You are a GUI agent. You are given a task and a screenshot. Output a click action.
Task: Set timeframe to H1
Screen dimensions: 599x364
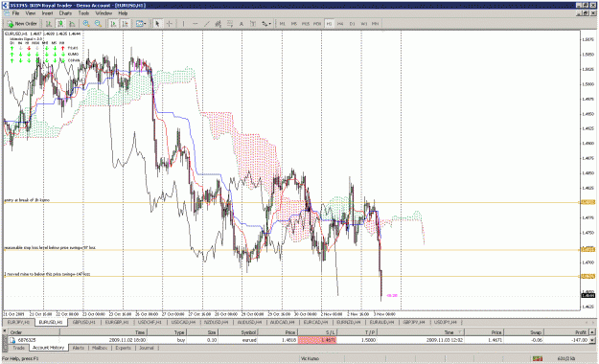(329, 24)
